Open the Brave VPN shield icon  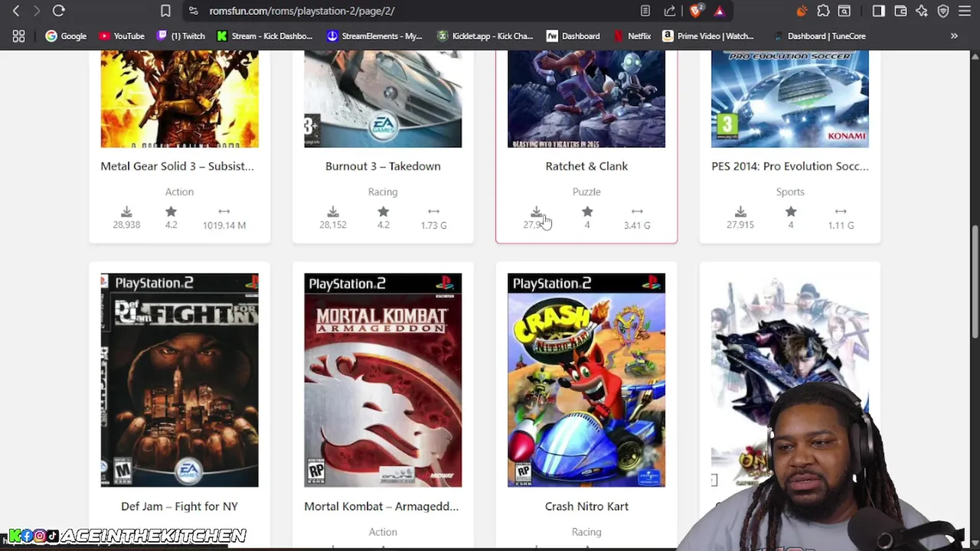pyautogui.click(x=943, y=11)
